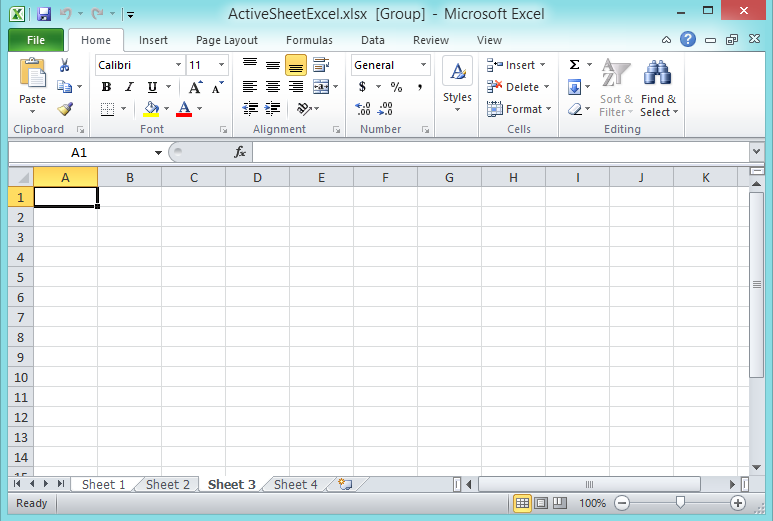Click the Delete cells button
The image size is (773, 521).
click(x=518, y=87)
